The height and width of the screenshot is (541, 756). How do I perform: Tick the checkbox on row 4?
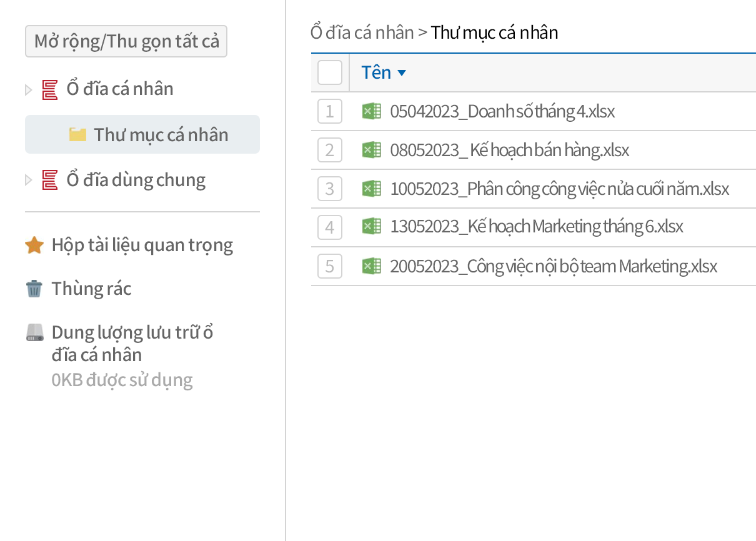(329, 227)
